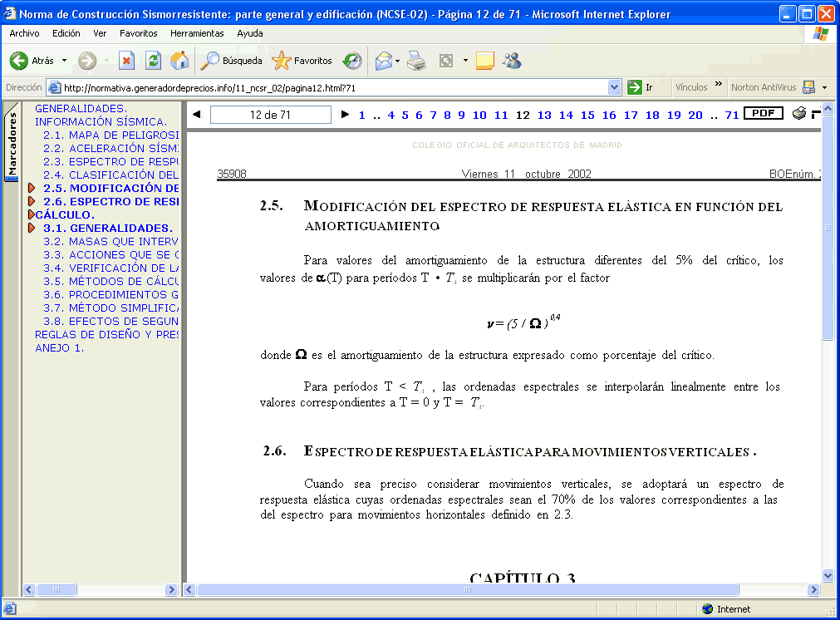Screen dimensions: 840x620
Task: Open the Edición menu
Action: [x=66, y=33]
